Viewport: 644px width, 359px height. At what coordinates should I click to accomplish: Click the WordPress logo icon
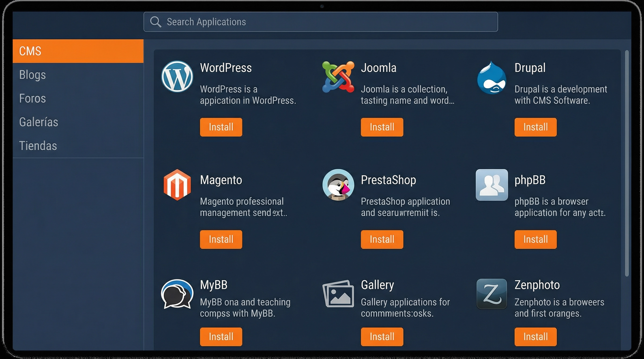177,77
